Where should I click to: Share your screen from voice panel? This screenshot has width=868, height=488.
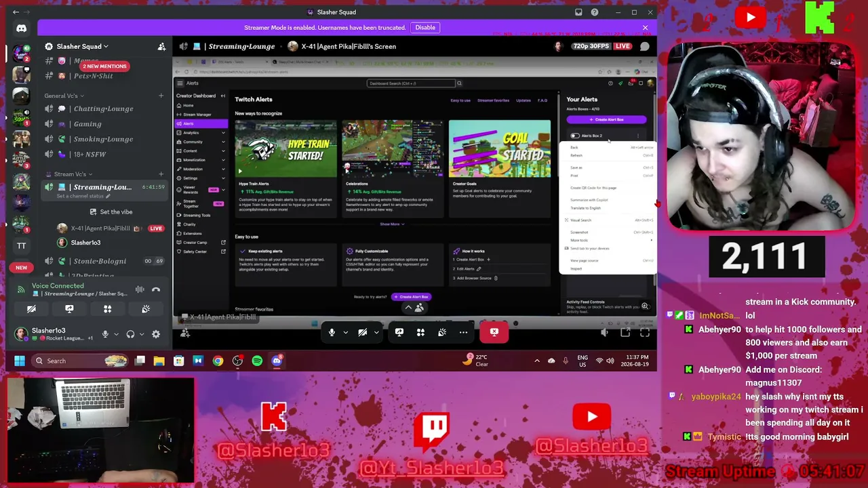click(69, 309)
